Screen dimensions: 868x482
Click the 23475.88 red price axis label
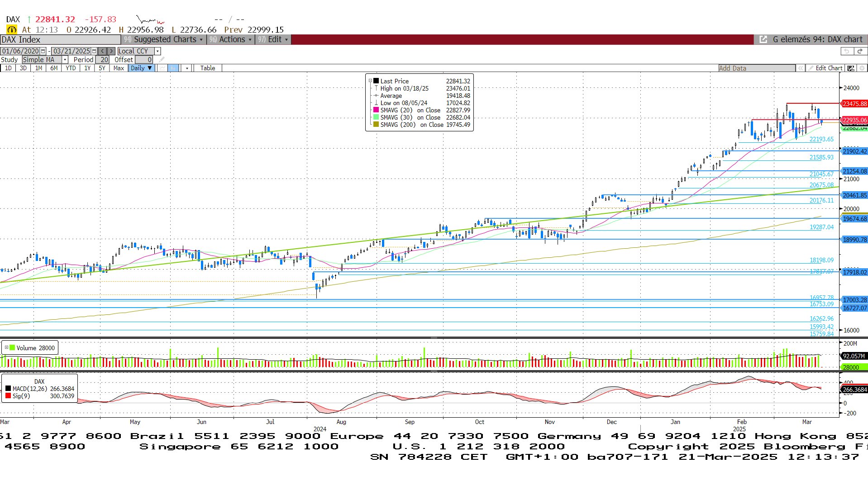point(854,104)
